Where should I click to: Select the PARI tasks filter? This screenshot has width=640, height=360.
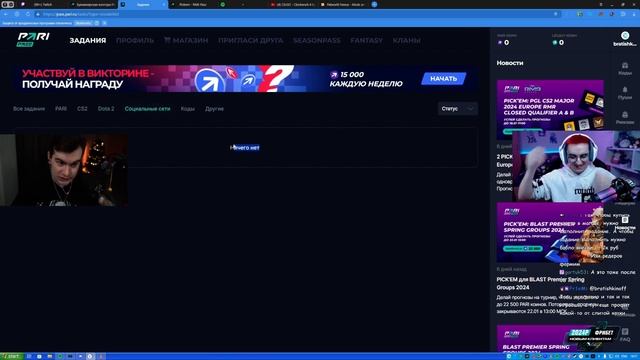coord(61,109)
